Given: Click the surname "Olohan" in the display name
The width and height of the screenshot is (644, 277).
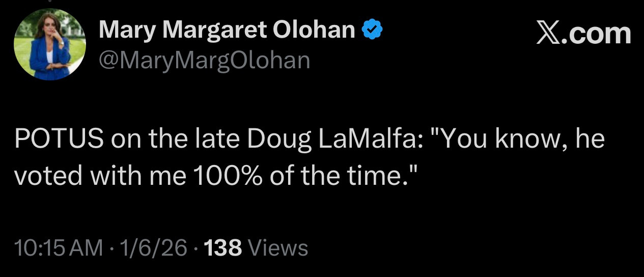Looking at the screenshot, I should pos(314,31).
